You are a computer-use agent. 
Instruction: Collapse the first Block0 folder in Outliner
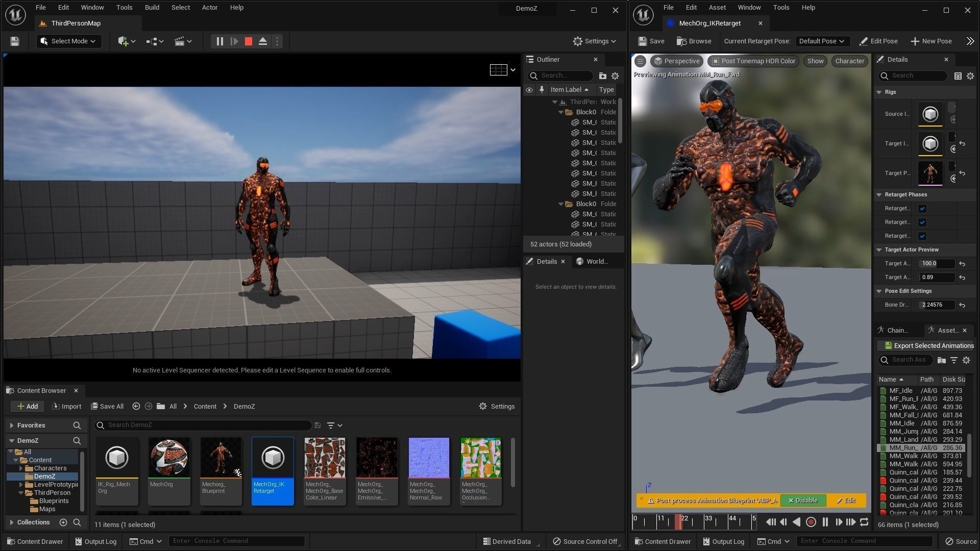tap(561, 112)
